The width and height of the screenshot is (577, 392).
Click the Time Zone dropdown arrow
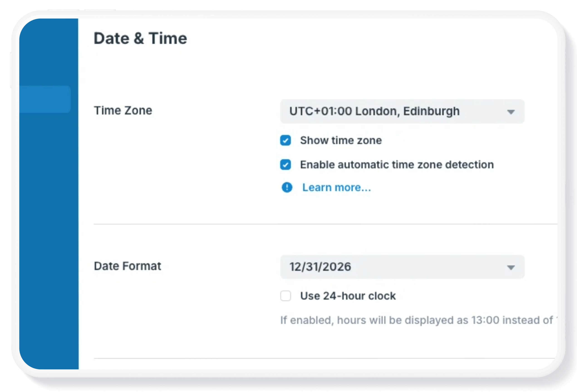511,112
